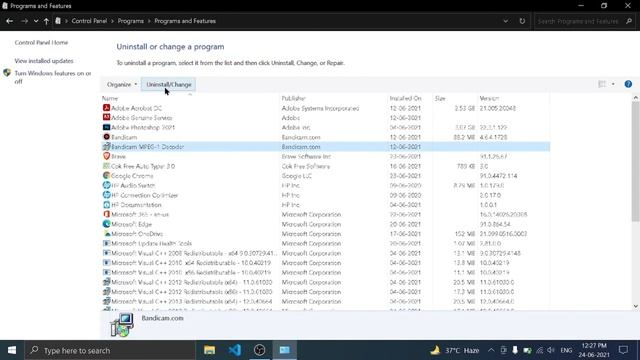Click the Google Chrome icon in list
This screenshot has width=640, height=360.
point(106,176)
